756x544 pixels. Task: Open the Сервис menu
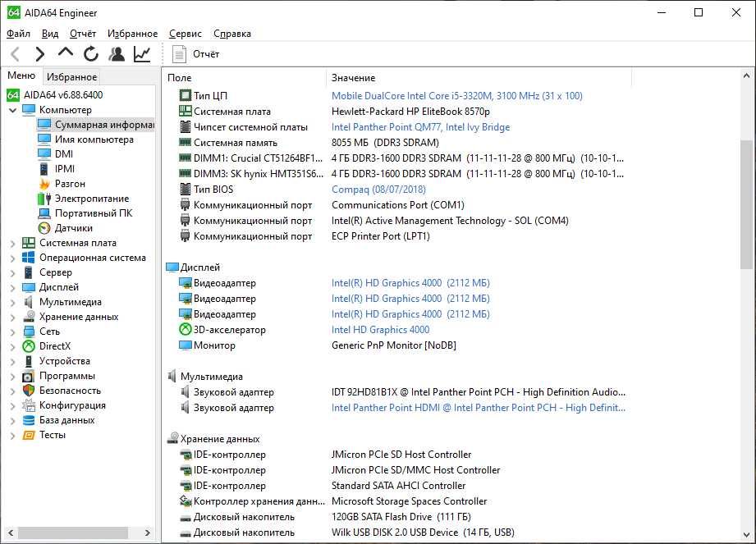(x=186, y=34)
